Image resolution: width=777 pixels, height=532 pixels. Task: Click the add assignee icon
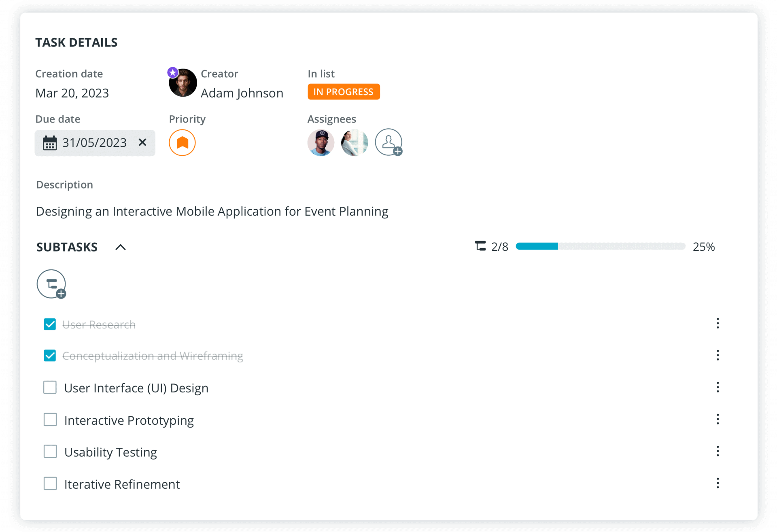tap(388, 142)
